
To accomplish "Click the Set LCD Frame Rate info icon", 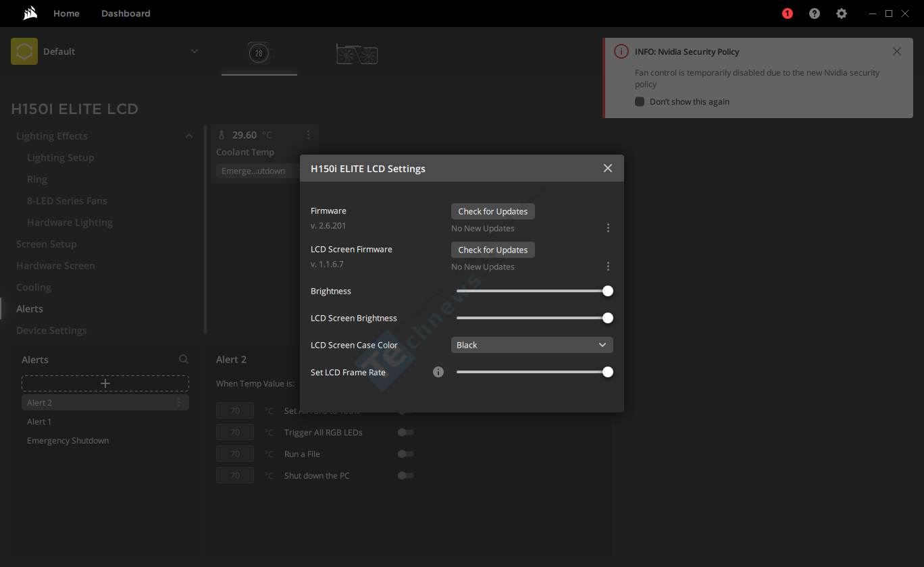I will pos(438,372).
